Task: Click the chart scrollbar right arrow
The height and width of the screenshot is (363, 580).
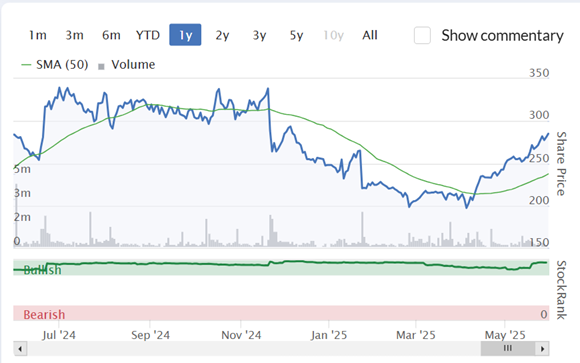Action: click(x=543, y=349)
